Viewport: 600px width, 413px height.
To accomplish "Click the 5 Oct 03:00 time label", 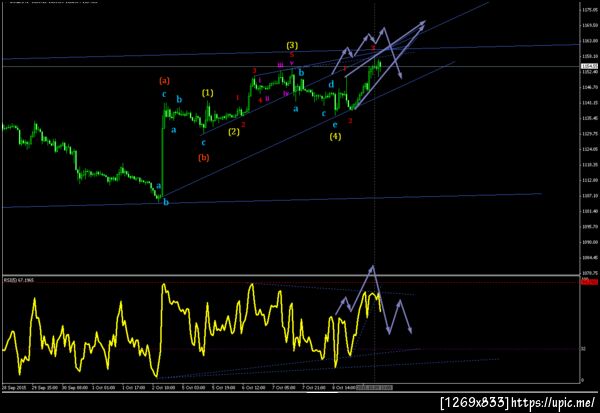I will click(194, 388).
